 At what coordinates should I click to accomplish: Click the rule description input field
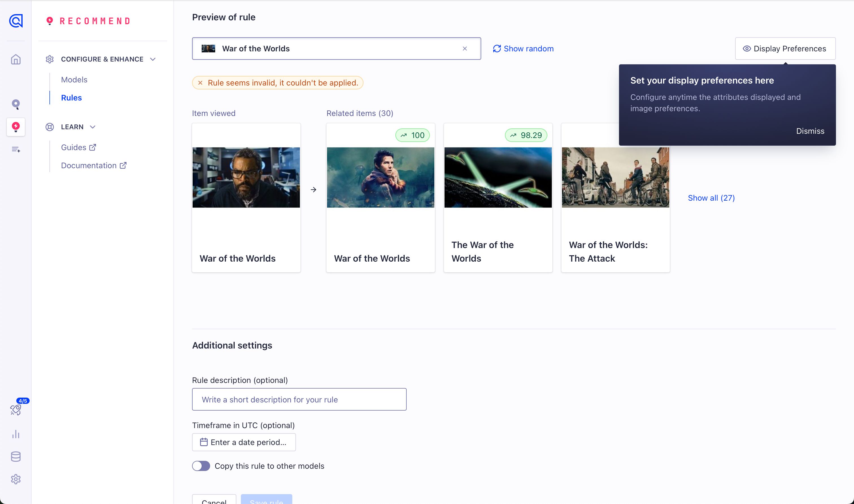pos(299,399)
